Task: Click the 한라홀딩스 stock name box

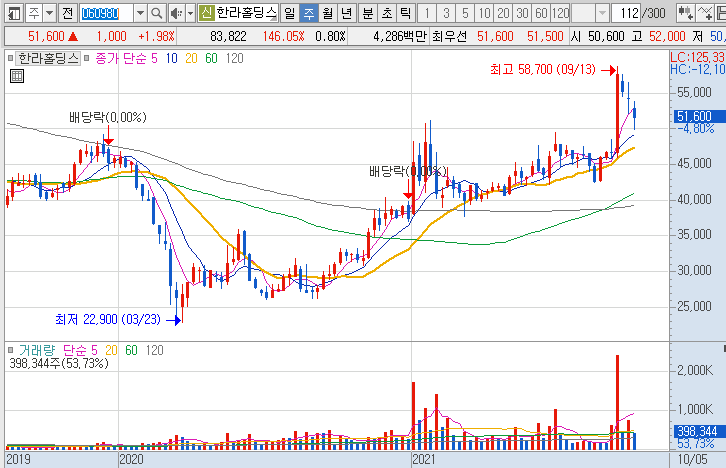Action: [246, 13]
